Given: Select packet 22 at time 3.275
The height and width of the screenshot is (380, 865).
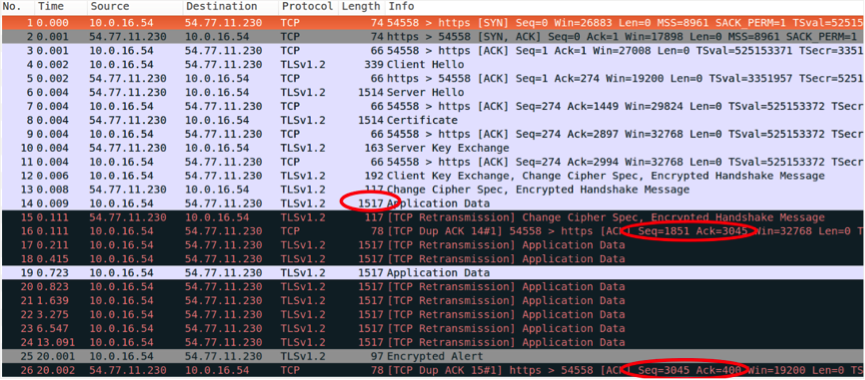Looking at the screenshot, I should click(432, 314).
